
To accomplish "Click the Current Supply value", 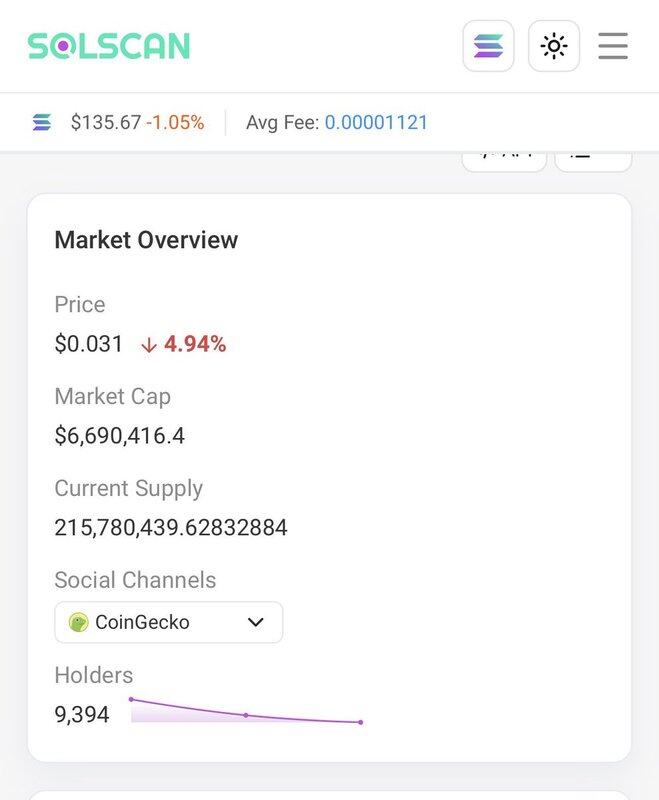I will [171, 528].
